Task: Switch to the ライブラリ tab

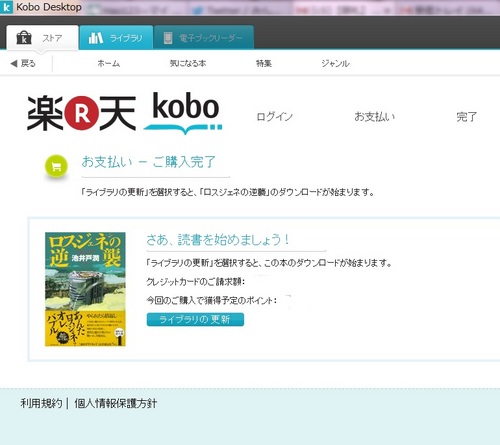Action: coord(116,38)
